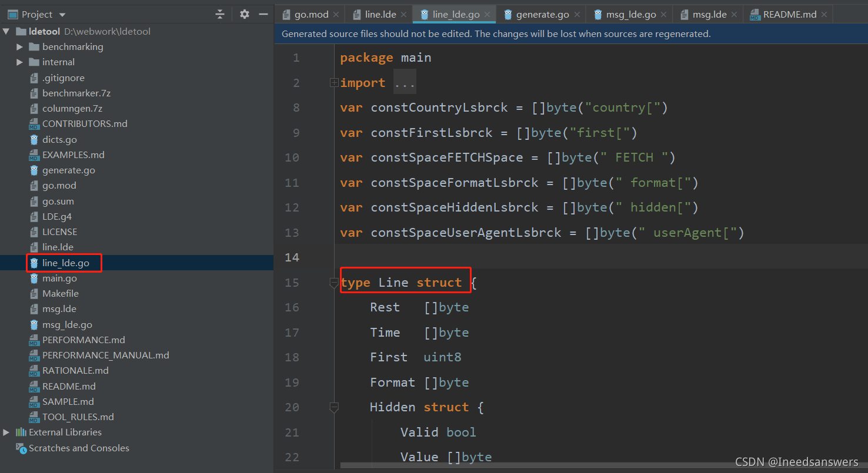Open the Project view dropdown
The image size is (868, 473).
[x=62, y=15]
